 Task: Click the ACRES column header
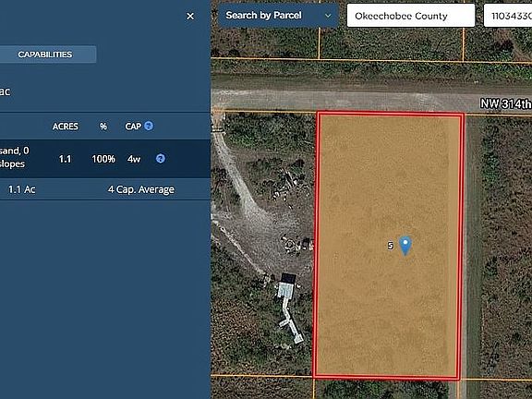(x=66, y=127)
